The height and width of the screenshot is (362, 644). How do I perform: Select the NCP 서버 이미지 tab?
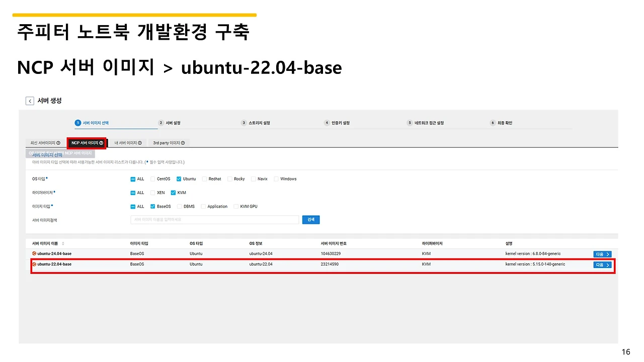point(87,143)
